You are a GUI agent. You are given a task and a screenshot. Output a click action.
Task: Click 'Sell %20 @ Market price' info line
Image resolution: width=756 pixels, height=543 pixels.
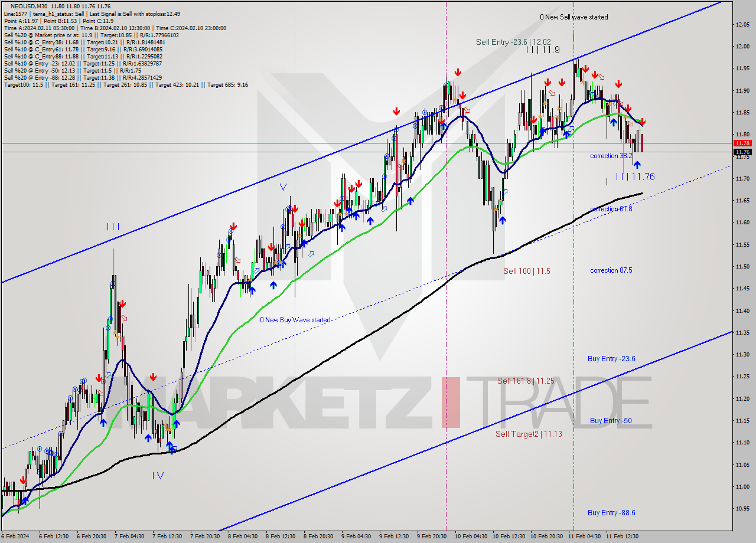[91, 35]
